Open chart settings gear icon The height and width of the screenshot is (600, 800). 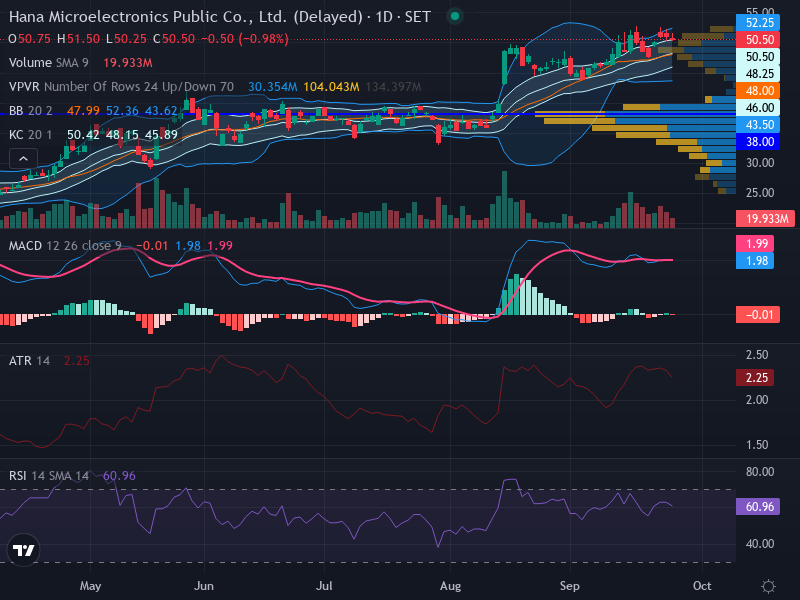[x=768, y=586]
